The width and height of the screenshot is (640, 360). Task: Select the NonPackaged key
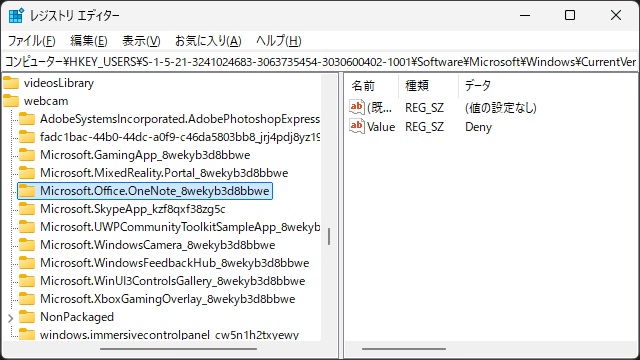coord(77,316)
